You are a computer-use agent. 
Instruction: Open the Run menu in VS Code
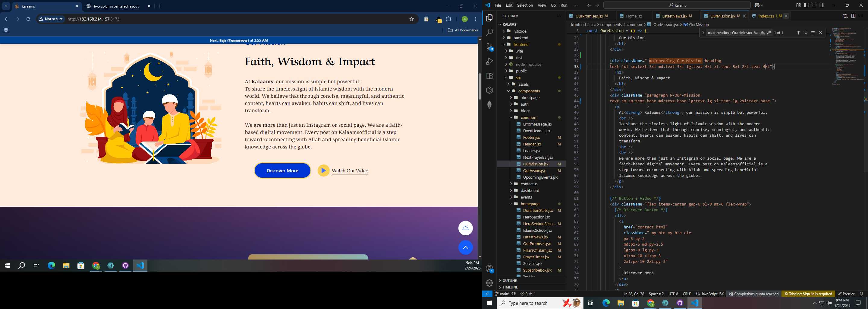click(x=564, y=5)
